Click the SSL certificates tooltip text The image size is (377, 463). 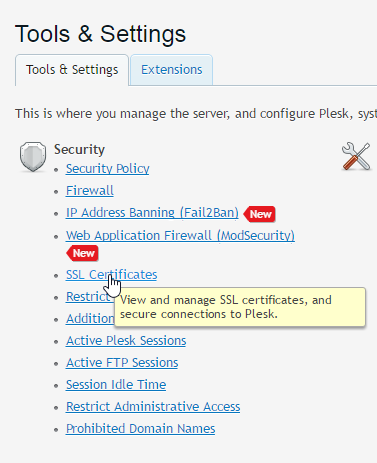click(x=226, y=307)
